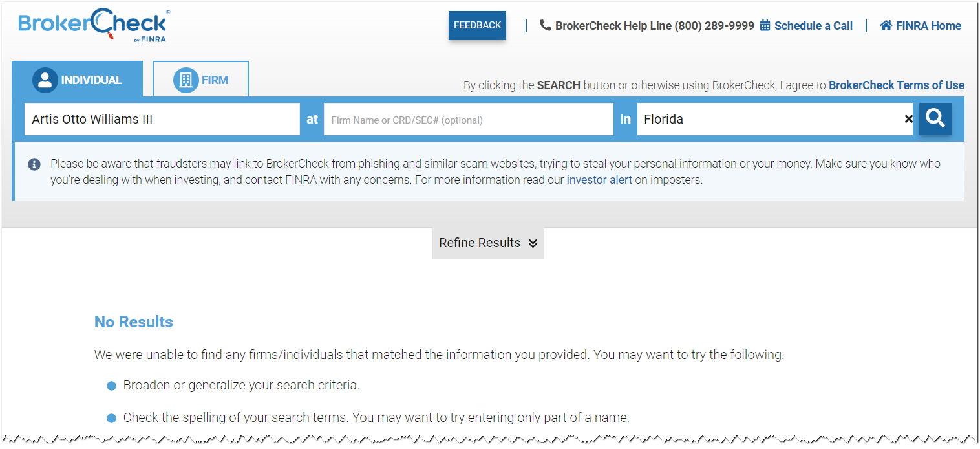Viewport: 980px width, 449px height.
Task: Open the BrokerCheck Terms of Use link
Action: coord(897,85)
